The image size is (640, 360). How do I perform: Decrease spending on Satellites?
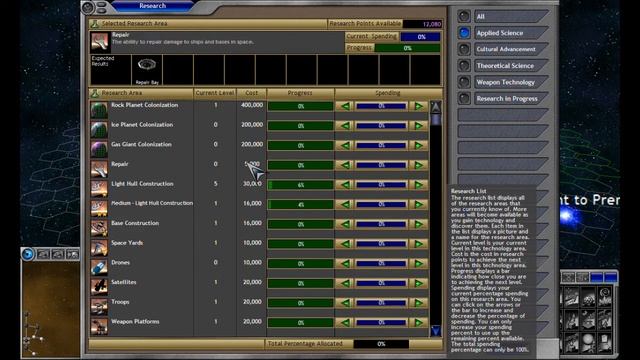tap(345, 283)
